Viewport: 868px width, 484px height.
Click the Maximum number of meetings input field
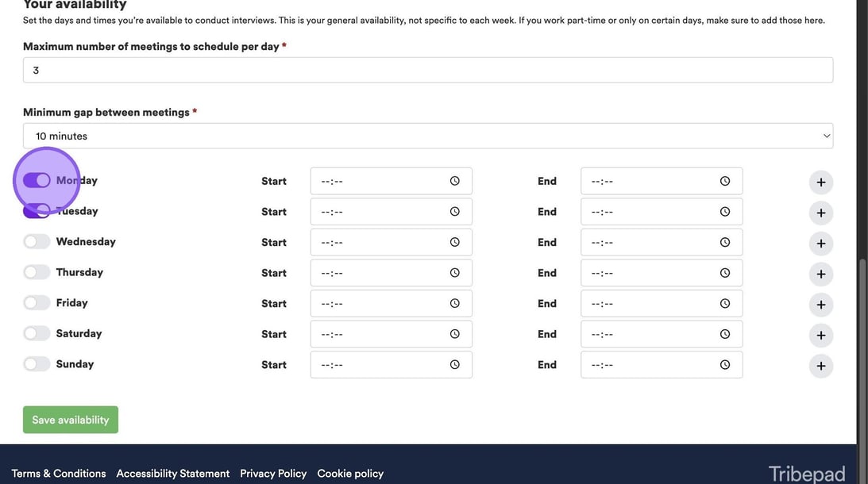point(427,70)
